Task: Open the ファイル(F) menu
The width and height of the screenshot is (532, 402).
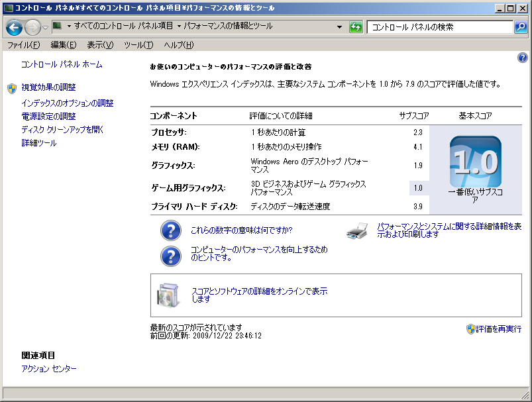Action: [24, 45]
